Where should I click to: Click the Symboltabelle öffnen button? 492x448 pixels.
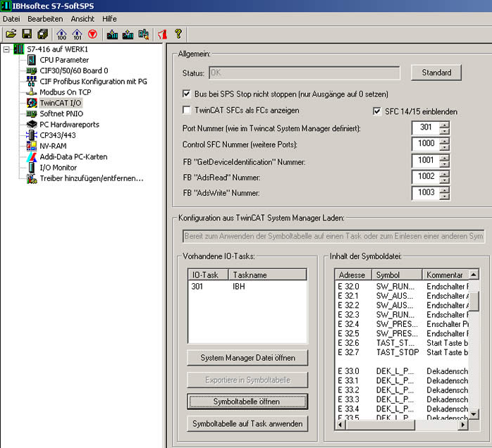[247, 402]
